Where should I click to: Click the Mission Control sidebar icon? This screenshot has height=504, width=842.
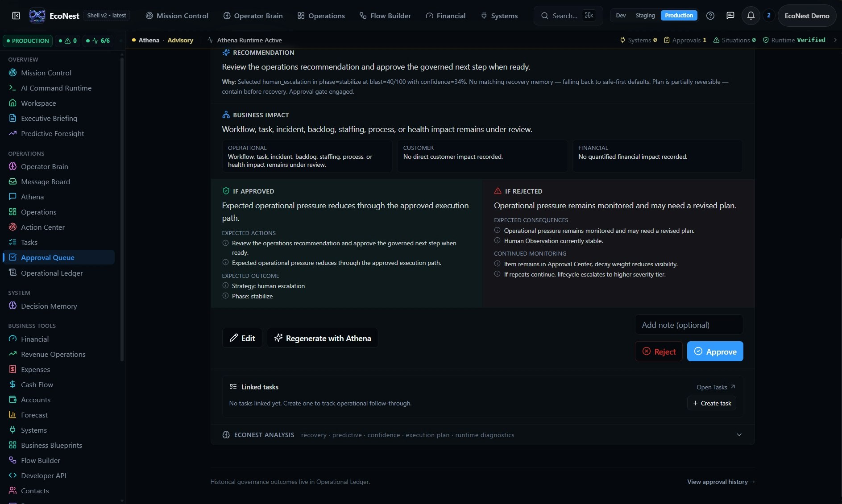[12, 73]
